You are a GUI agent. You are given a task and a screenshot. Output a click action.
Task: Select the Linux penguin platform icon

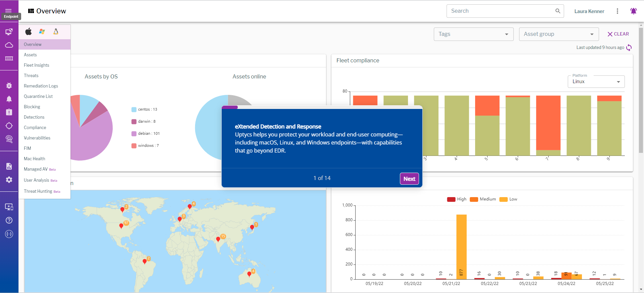tap(56, 32)
